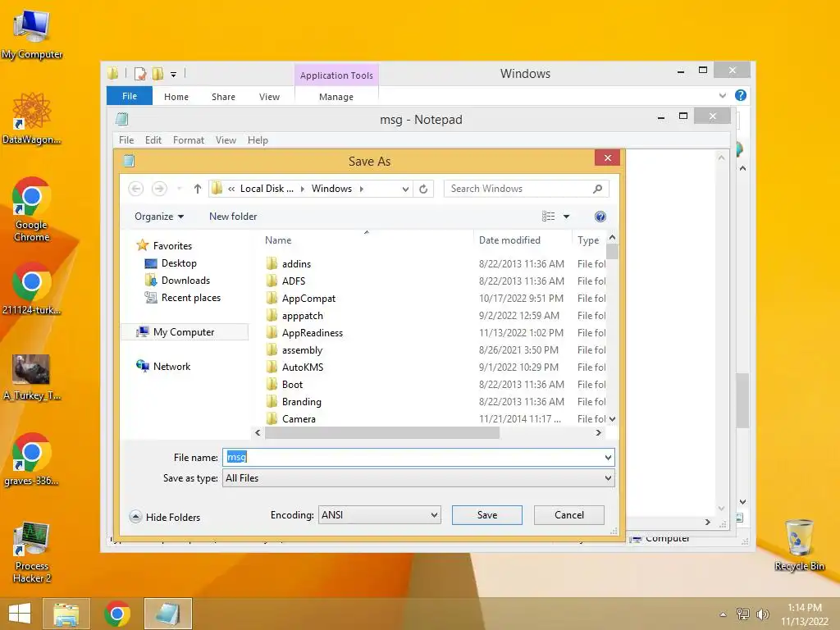Screen dimensions: 840x630
Task: Open Encoding ANSI dropdown
Action: point(379,515)
